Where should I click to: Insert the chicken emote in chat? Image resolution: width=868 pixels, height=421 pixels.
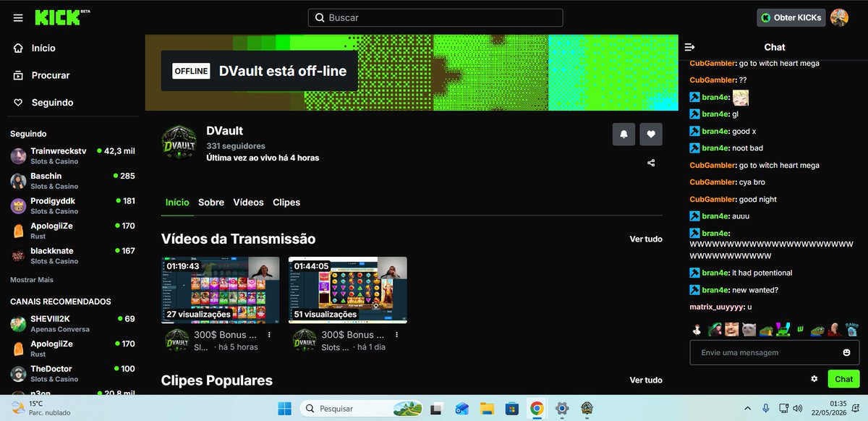[x=696, y=330]
